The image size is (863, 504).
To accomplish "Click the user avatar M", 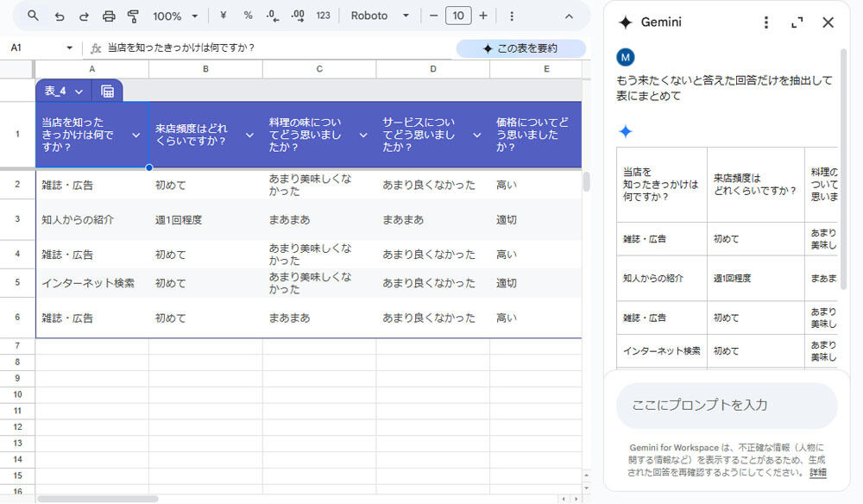I will click(625, 57).
